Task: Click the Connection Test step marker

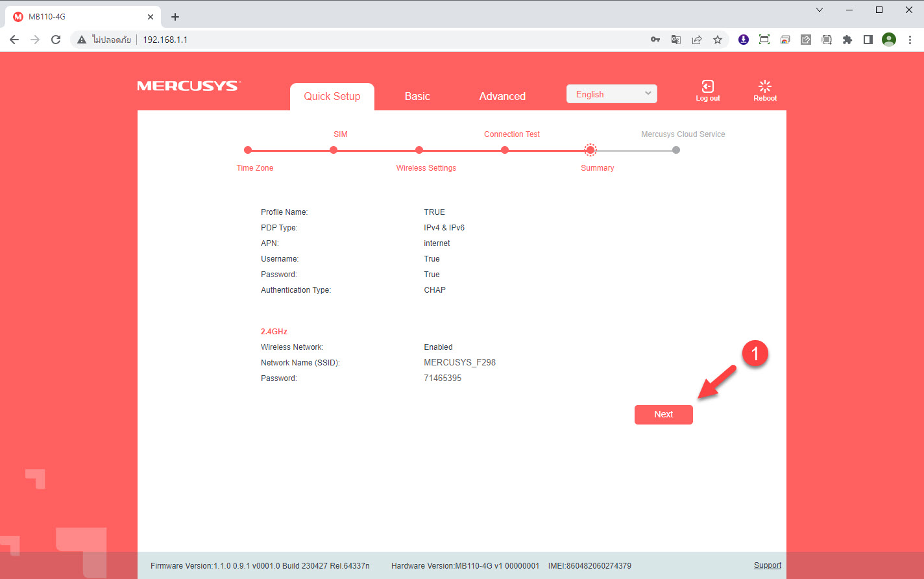Action: pos(505,150)
